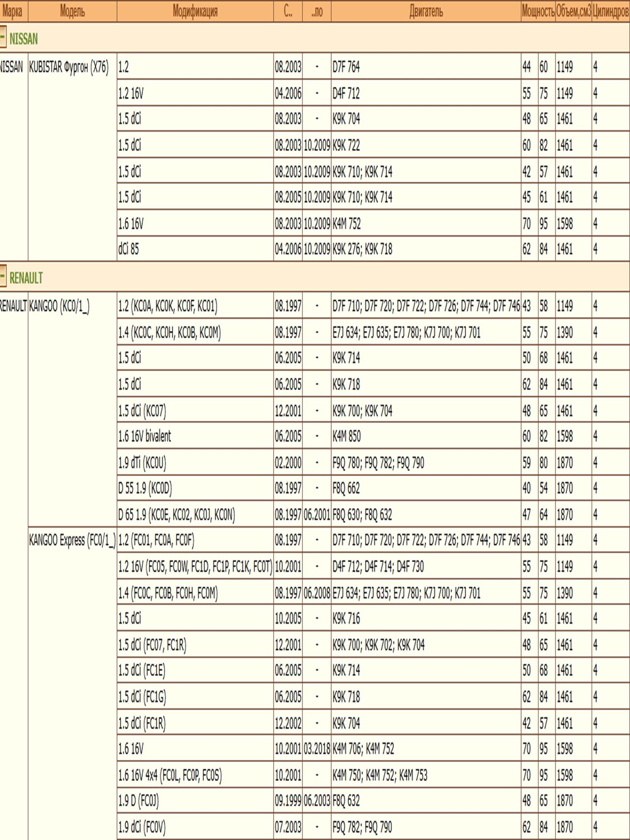Click the NISSAN group title

(x=24, y=39)
